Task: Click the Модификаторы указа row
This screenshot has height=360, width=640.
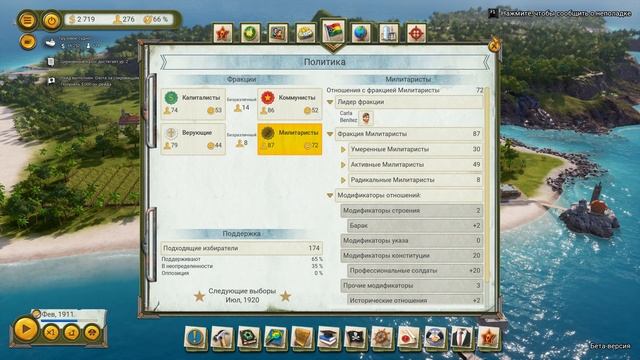Action: [411, 240]
